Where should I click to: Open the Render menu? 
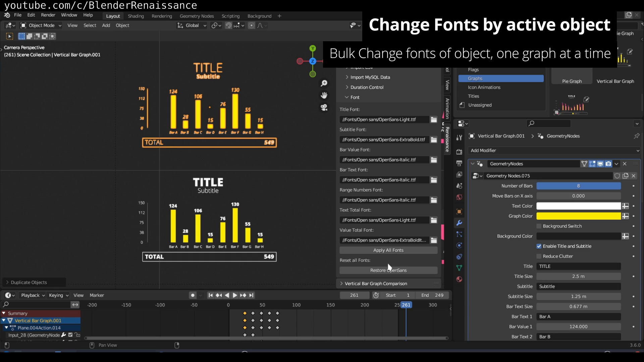[x=48, y=15]
